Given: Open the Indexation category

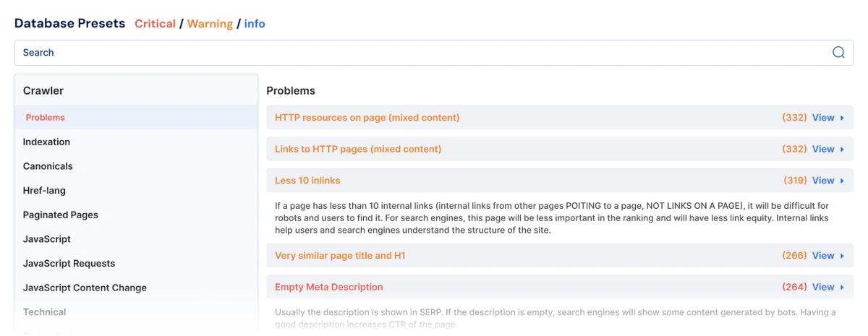Looking at the screenshot, I should (x=46, y=142).
